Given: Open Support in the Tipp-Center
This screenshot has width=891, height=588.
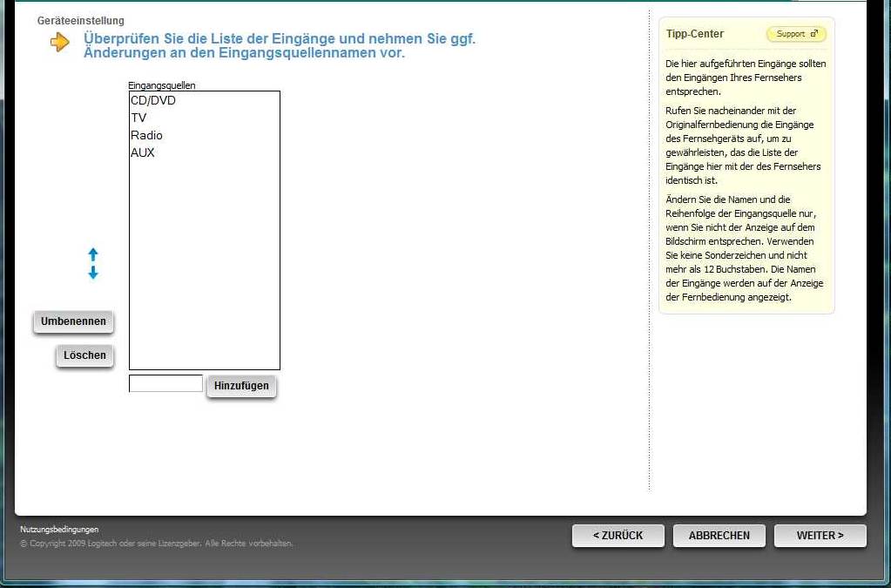Looking at the screenshot, I should tap(796, 34).
